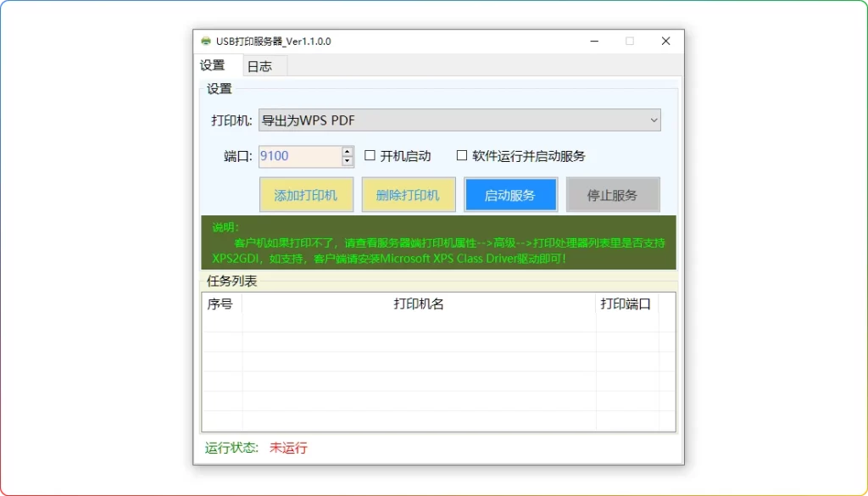Enable the 开机启动 checkbox

pos(370,155)
